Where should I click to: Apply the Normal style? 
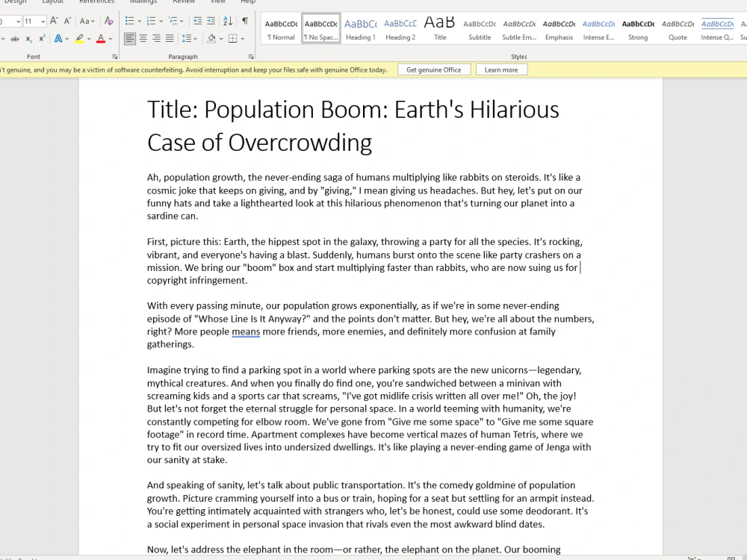tap(281, 28)
